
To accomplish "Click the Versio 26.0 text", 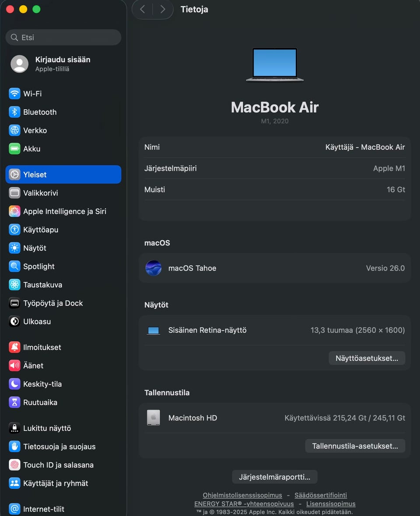I will 385,268.
